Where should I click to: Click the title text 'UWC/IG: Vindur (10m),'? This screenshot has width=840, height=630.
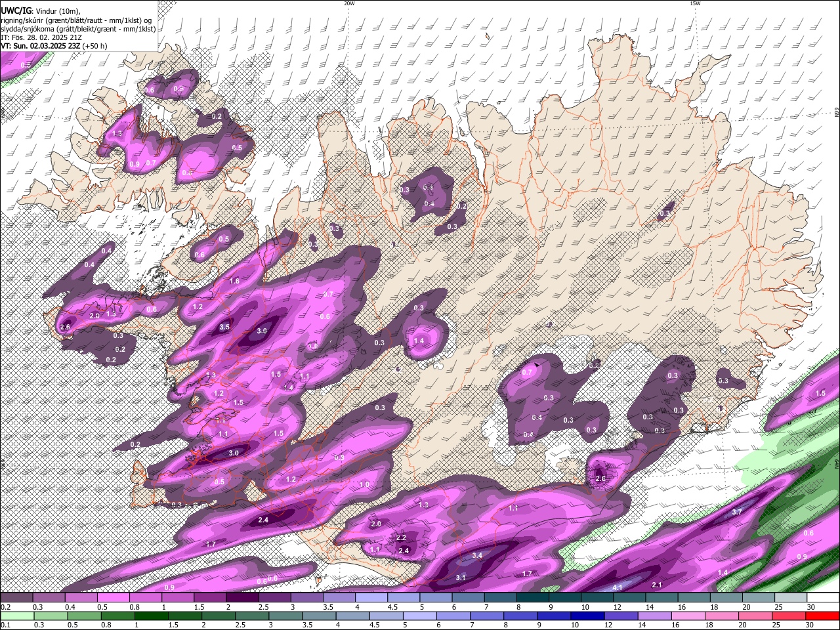(x=41, y=10)
